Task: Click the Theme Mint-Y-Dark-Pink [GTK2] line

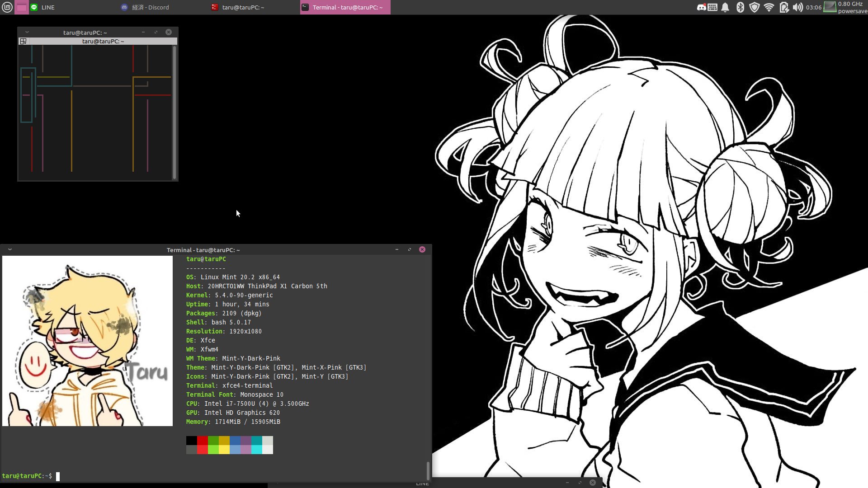Action: coord(276,367)
